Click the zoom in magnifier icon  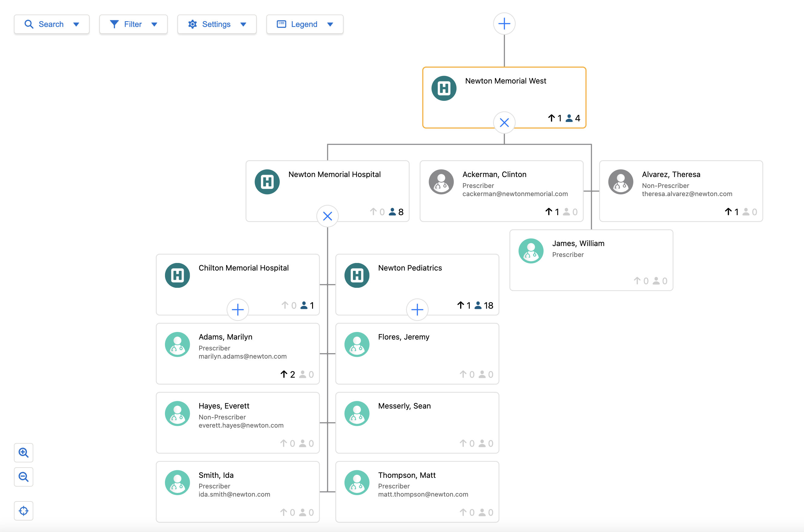click(23, 452)
